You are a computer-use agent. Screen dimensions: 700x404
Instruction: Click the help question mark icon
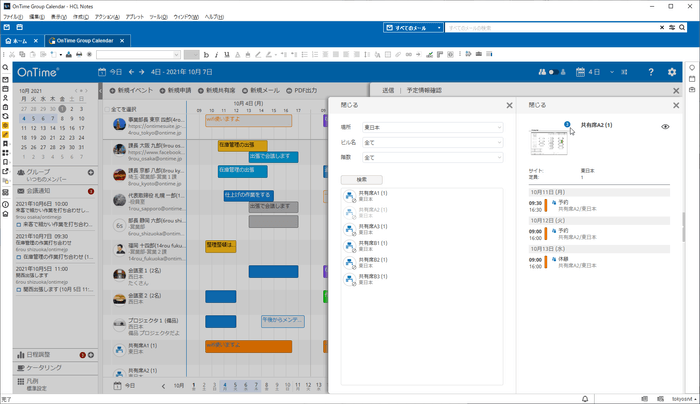[651, 72]
